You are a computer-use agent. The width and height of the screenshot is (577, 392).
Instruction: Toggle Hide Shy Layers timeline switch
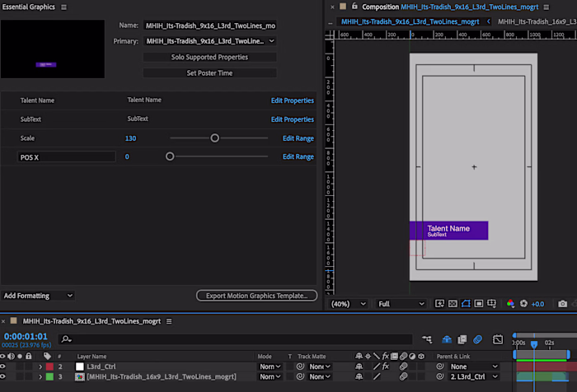[x=447, y=339]
